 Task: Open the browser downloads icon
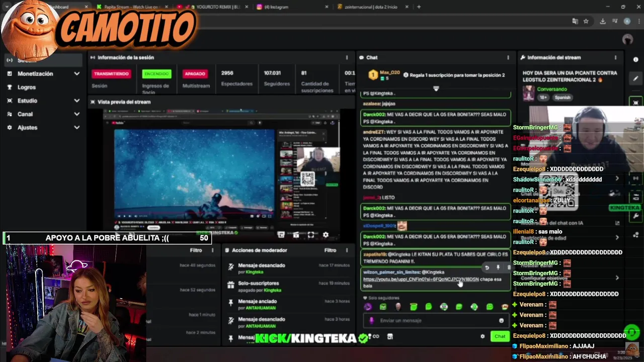pyautogui.click(x=603, y=21)
